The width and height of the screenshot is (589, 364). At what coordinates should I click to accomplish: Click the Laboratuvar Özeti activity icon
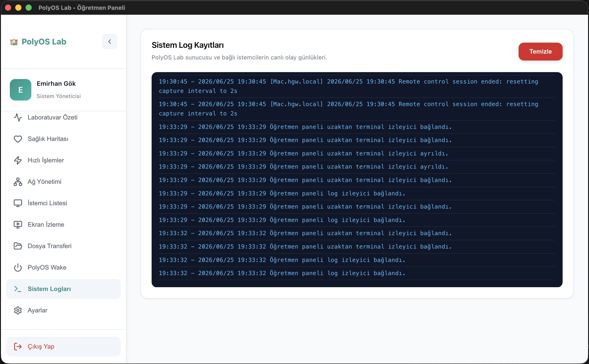18,117
